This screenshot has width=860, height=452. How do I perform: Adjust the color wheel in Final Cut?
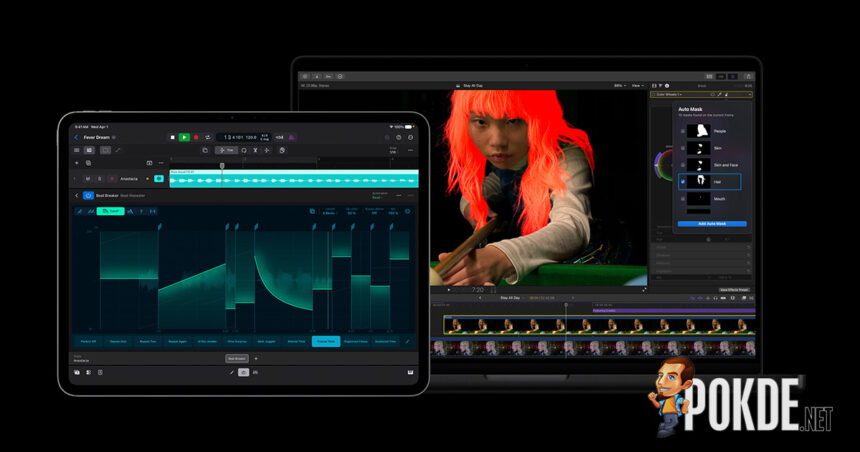coord(663,164)
